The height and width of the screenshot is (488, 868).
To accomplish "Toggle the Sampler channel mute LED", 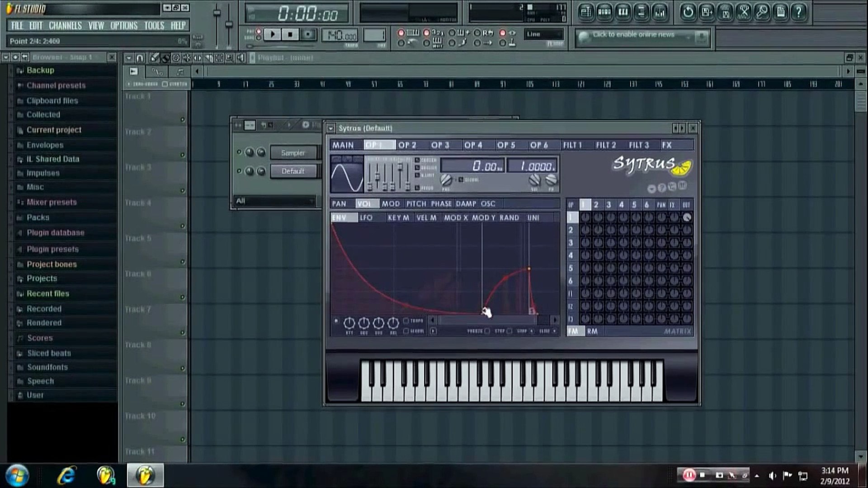I will click(x=239, y=152).
